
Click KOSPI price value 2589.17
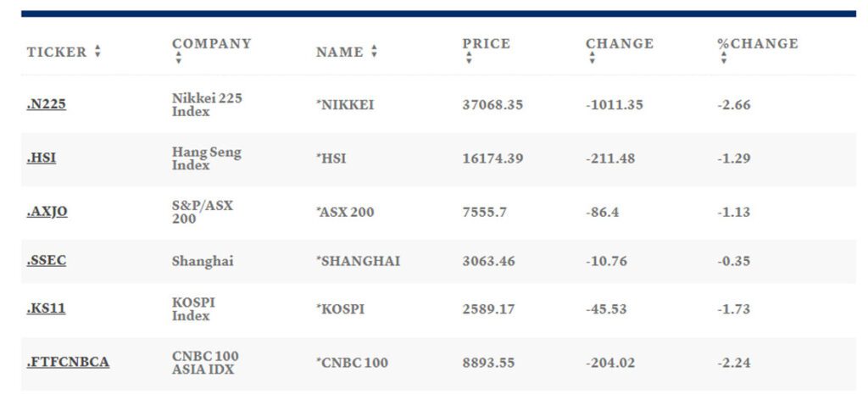coord(488,308)
